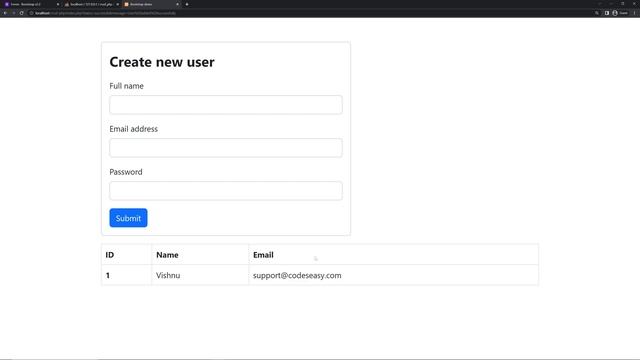
Task: Click the Create new user heading
Action: click(162, 62)
